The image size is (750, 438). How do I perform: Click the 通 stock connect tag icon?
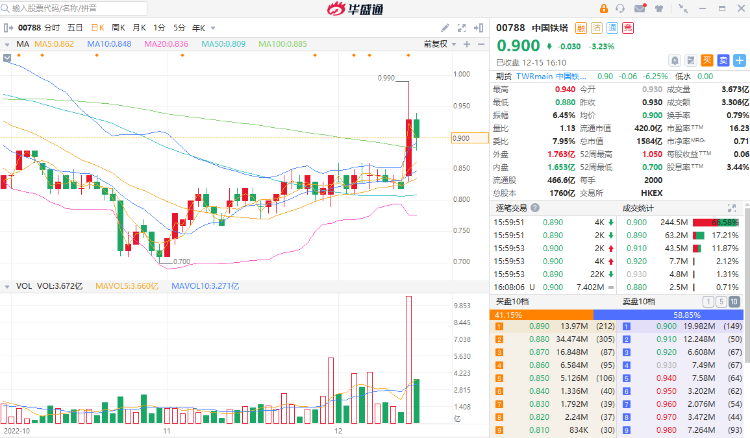(x=612, y=28)
